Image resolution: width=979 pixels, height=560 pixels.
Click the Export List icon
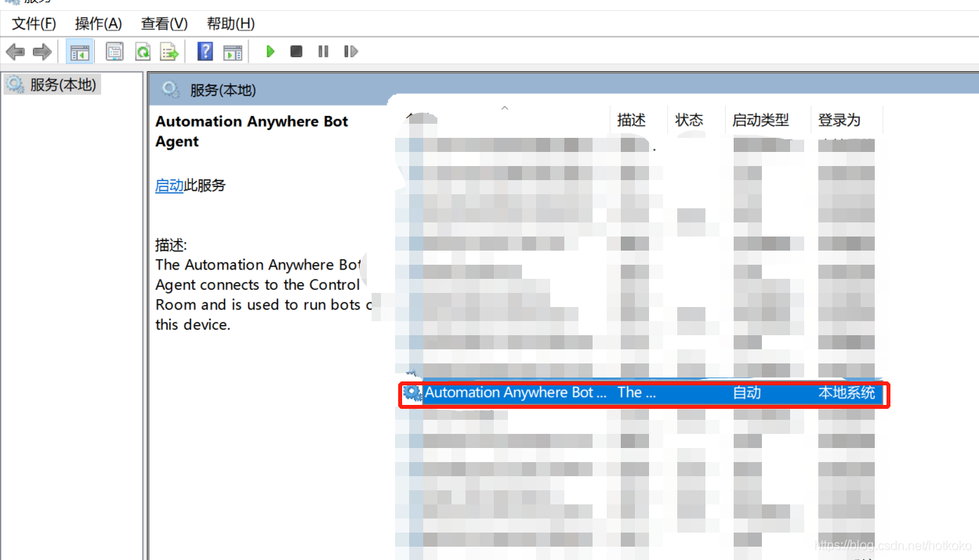point(169,51)
